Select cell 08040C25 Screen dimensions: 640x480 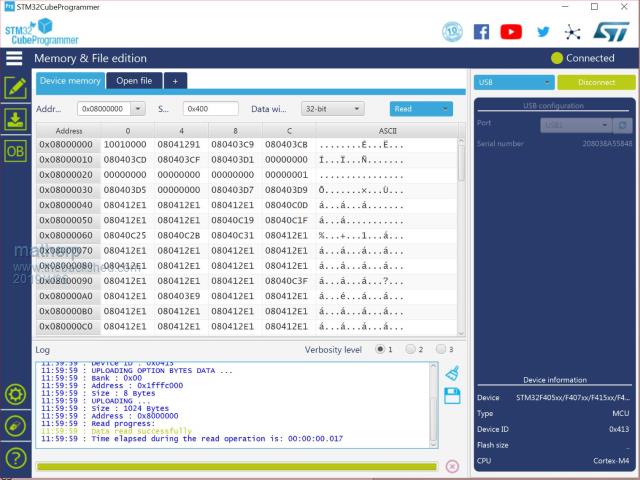click(x=125, y=236)
